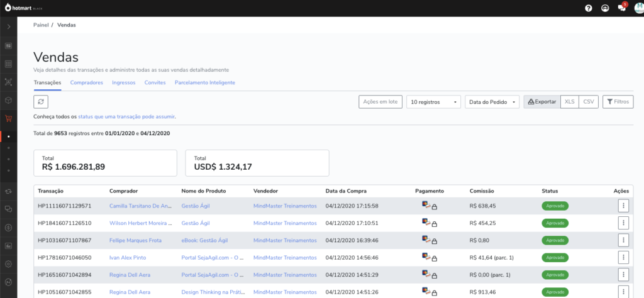The image size is (644, 298).
Task: Open the support headset icon
Action: coord(605,8)
